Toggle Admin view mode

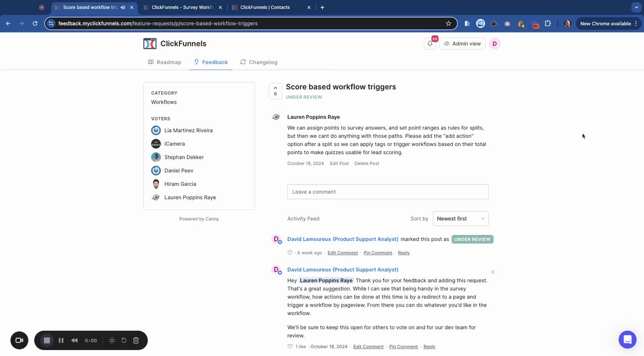point(462,44)
